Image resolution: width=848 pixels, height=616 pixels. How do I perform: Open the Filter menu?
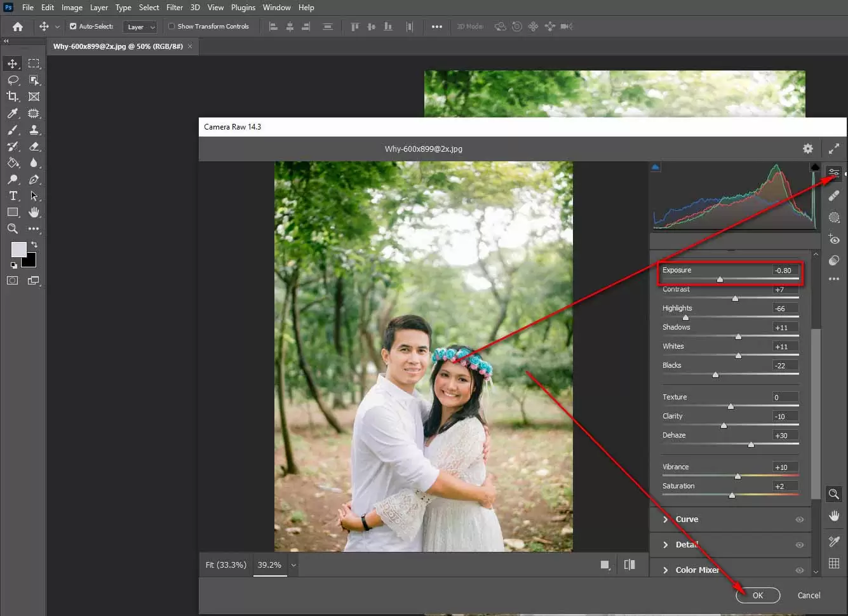click(x=175, y=8)
